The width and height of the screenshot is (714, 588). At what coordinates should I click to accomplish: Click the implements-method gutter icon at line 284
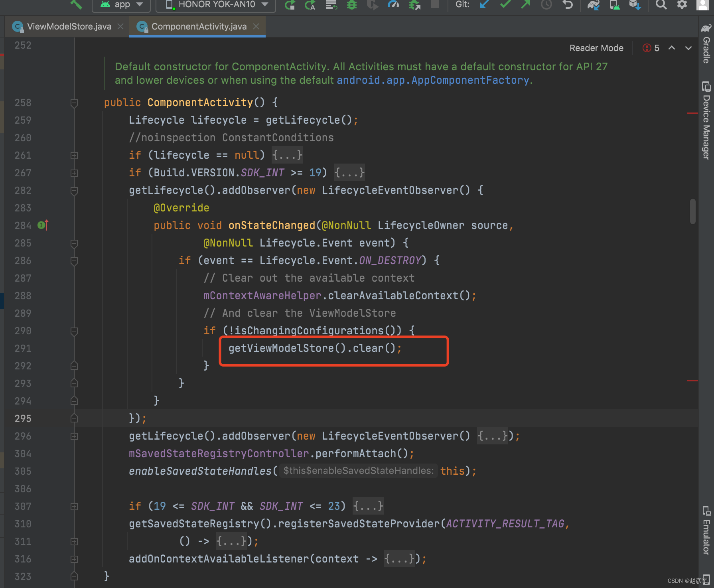pos(43,225)
